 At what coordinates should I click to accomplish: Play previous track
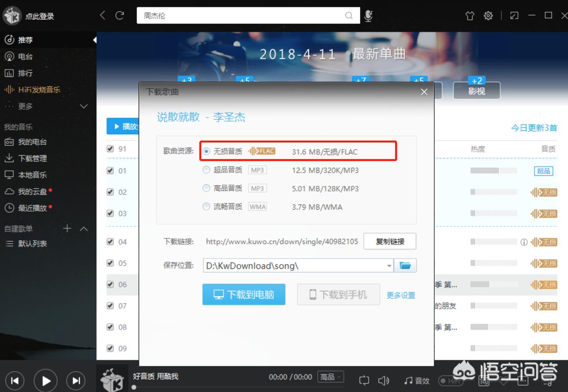tap(15, 381)
